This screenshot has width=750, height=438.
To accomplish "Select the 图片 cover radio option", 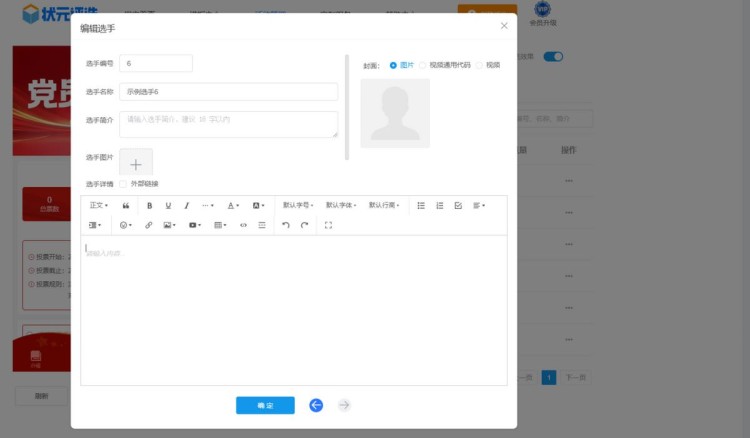I will pos(393,65).
